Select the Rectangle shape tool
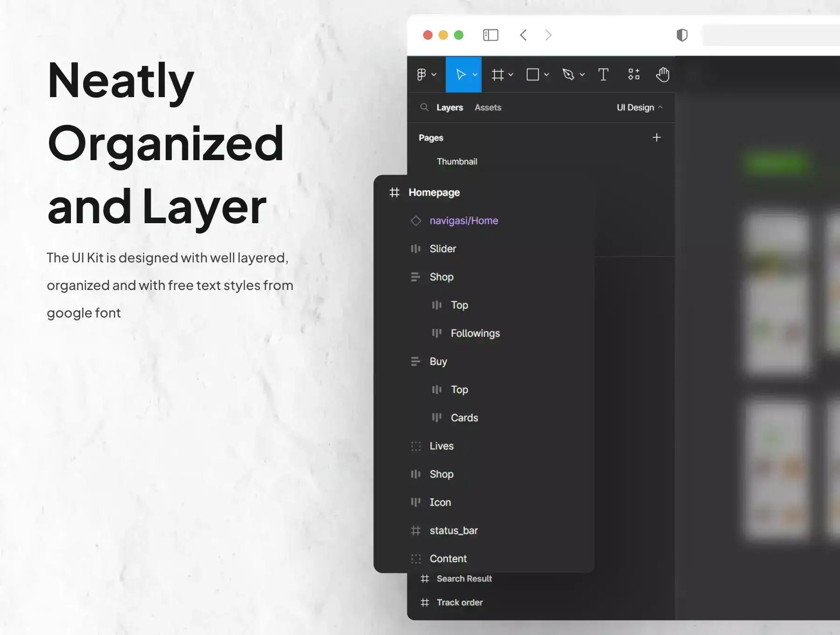The width and height of the screenshot is (840, 635). (532, 75)
